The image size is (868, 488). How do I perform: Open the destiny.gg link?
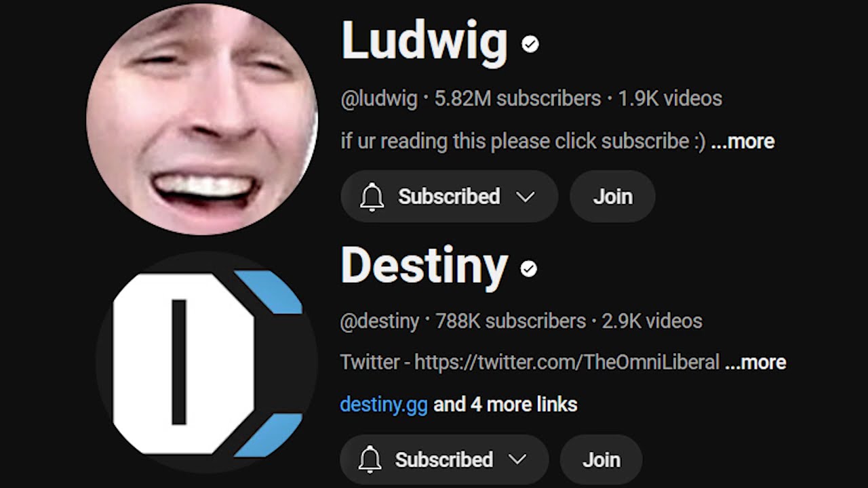pos(383,405)
